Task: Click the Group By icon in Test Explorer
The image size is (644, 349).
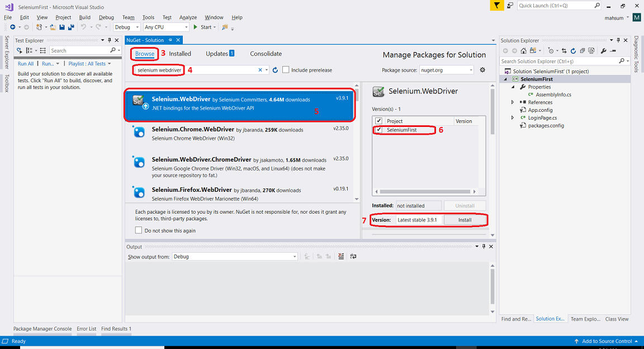Action: [29, 50]
